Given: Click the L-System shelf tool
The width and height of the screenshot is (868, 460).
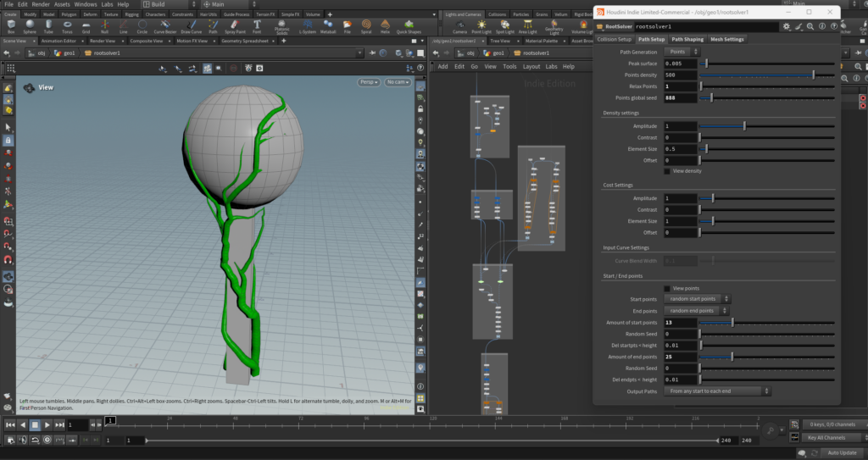Looking at the screenshot, I should coord(307,25).
